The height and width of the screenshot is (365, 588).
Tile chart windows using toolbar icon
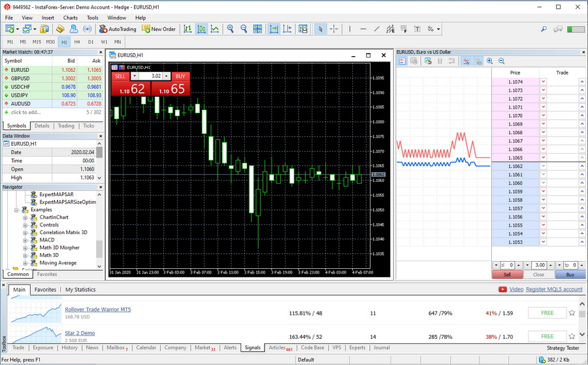click(258, 29)
